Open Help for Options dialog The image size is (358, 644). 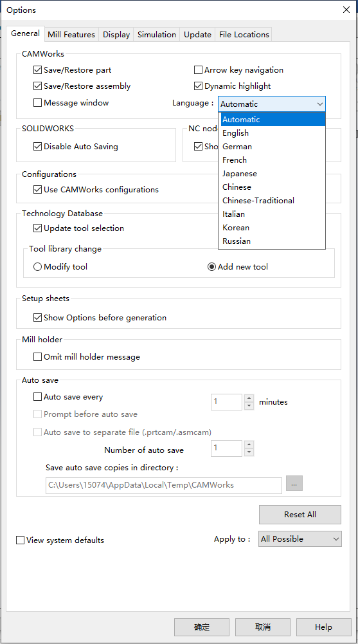pos(323,627)
